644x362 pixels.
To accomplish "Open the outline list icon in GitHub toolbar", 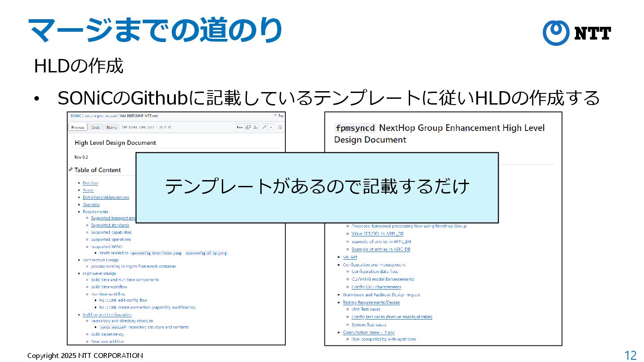I will [280, 127].
